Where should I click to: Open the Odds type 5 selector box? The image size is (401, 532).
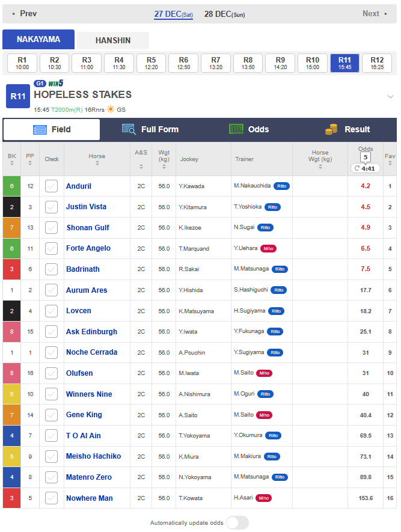pos(366,157)
